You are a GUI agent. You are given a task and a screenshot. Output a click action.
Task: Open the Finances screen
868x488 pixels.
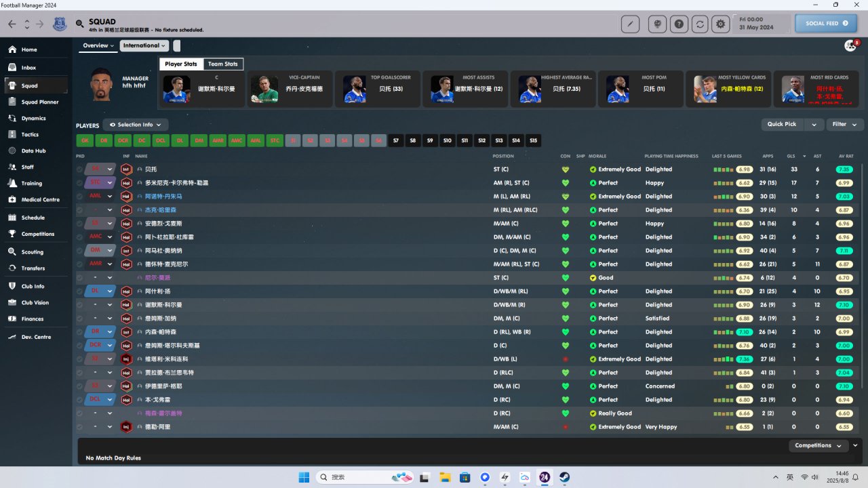coord(32,319)
